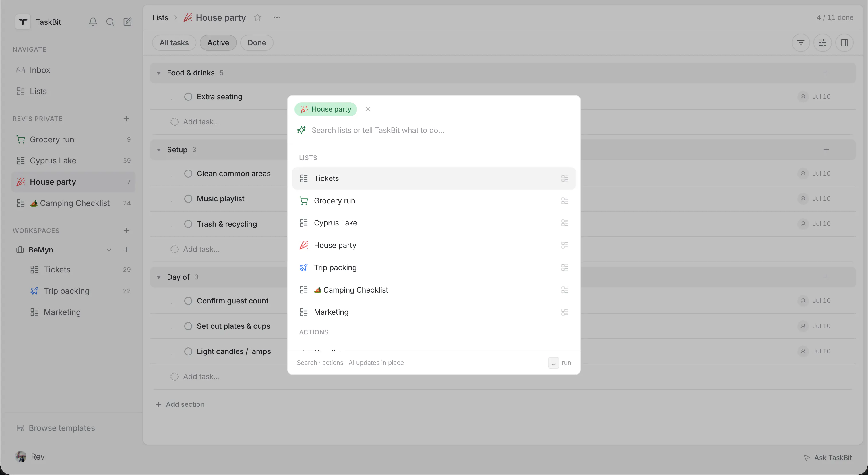Click Add task in Day of section
The width and height of the screenshot is (868, 475).
pyautogui.click(x=201, y=376)
